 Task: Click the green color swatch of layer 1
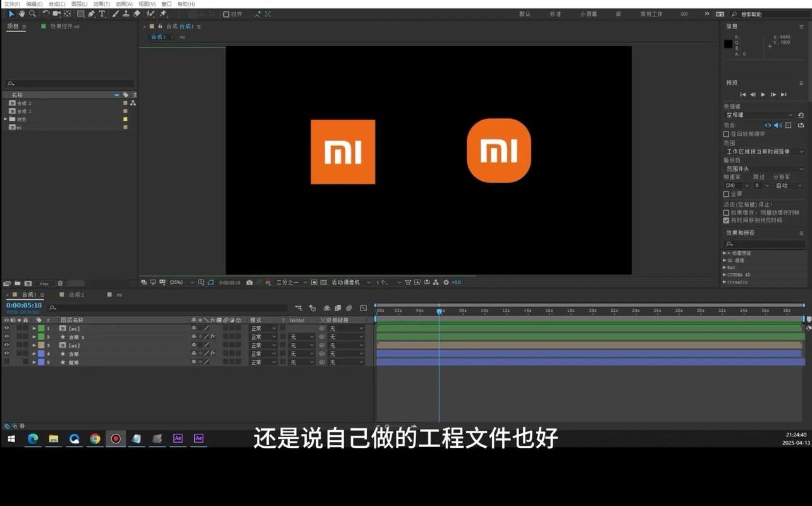(42, 328)
